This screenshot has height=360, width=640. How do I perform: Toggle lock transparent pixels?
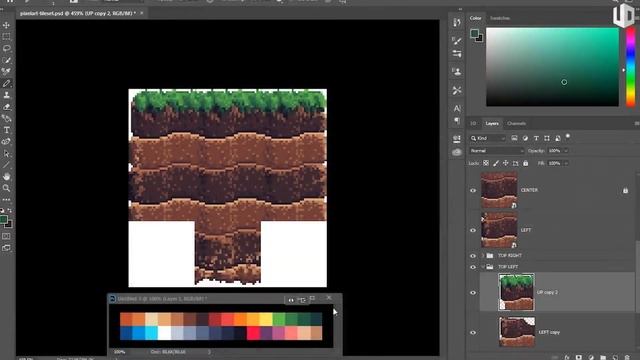pyautogui.click(x=486, y=163)
